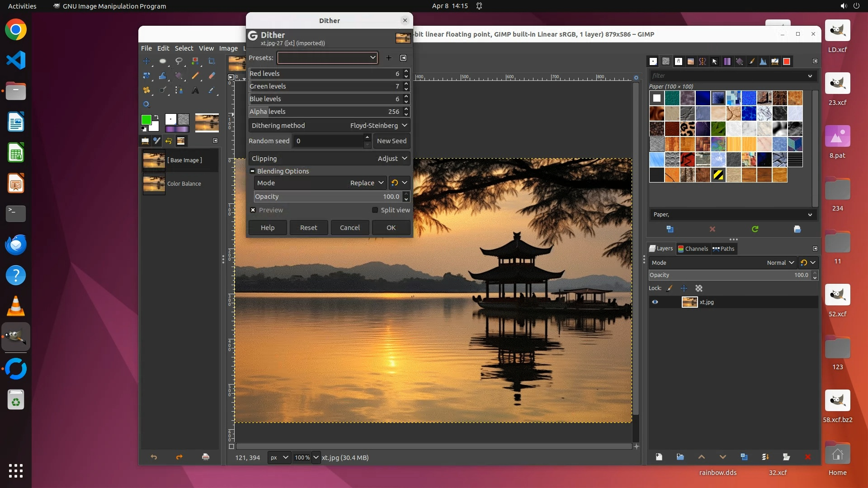
Task: Open the Clipping dropdown
Action: click(329, 159)
